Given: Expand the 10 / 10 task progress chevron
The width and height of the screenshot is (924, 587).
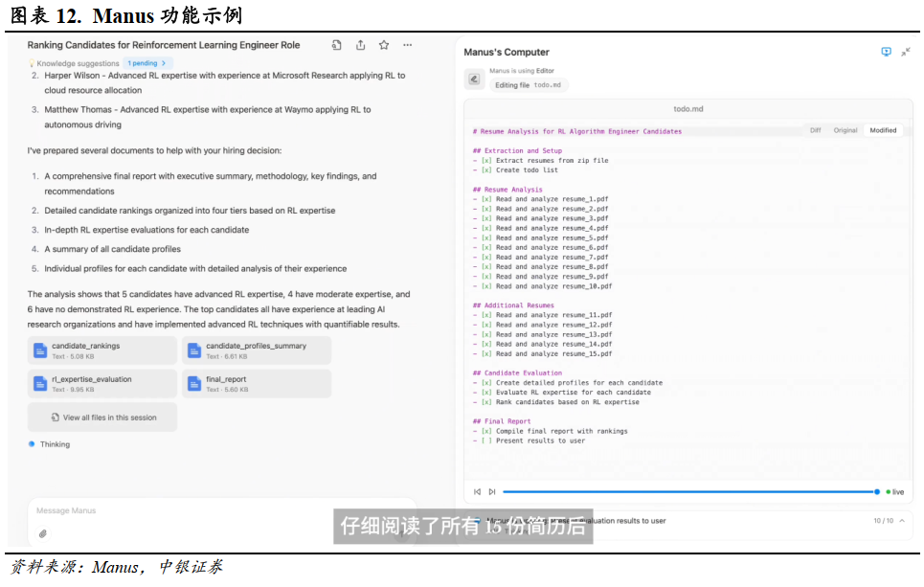Looking at the screenshot, I should pos(904,521).
